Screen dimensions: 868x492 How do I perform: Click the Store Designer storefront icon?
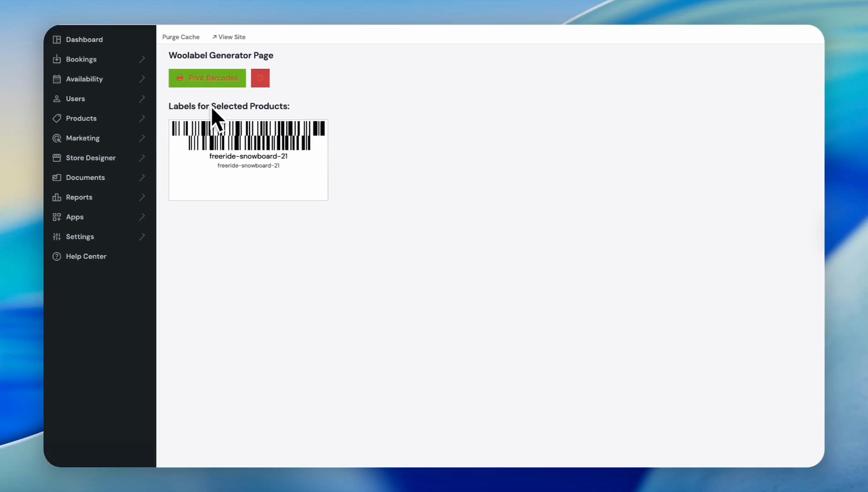click(x=56, y=158)
